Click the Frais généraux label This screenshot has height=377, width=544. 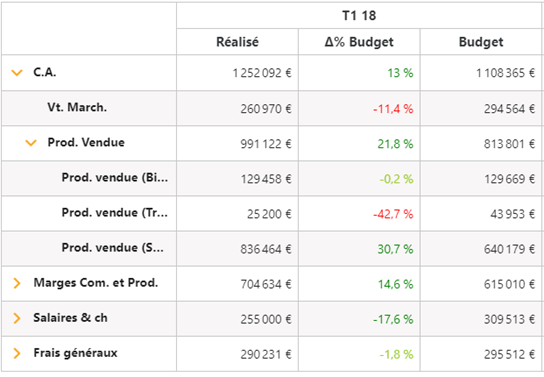[x=75, y=353]
